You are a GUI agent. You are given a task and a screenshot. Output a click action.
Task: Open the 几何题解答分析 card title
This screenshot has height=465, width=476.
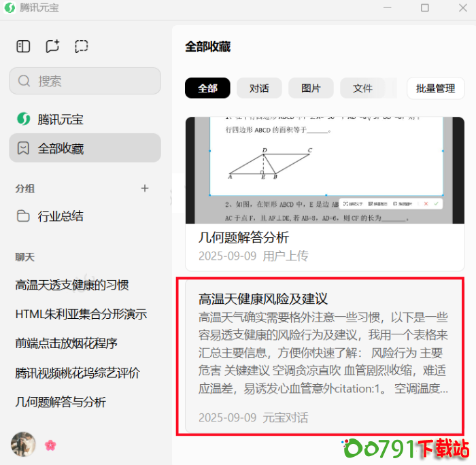click(243, 237)
